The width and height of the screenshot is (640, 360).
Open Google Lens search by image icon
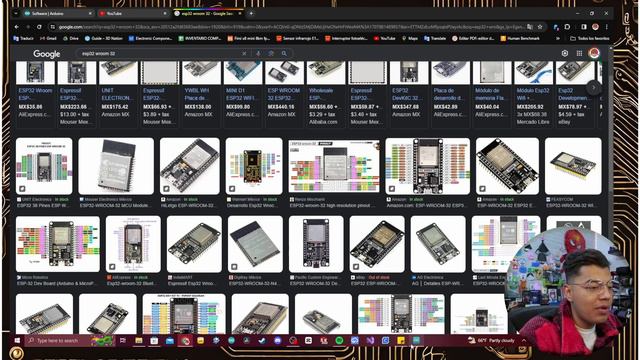[271, 53]
